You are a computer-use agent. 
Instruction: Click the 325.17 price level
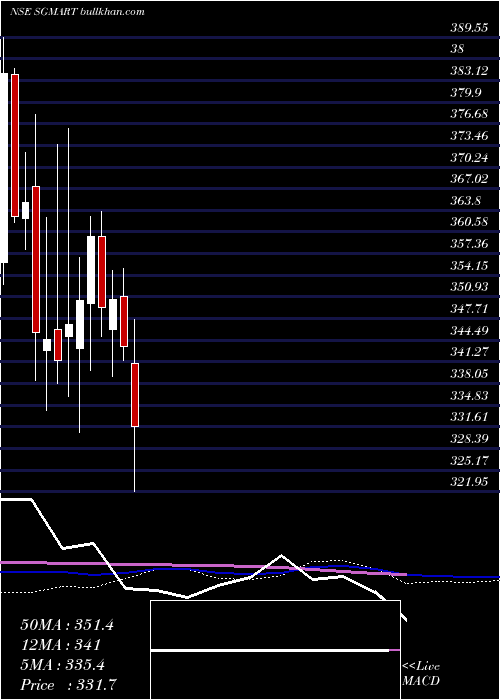point(469,460)
